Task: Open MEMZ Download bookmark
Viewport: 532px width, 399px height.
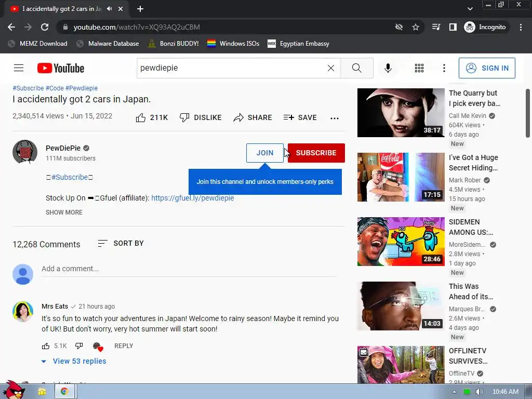Action: tap(37, 44)
